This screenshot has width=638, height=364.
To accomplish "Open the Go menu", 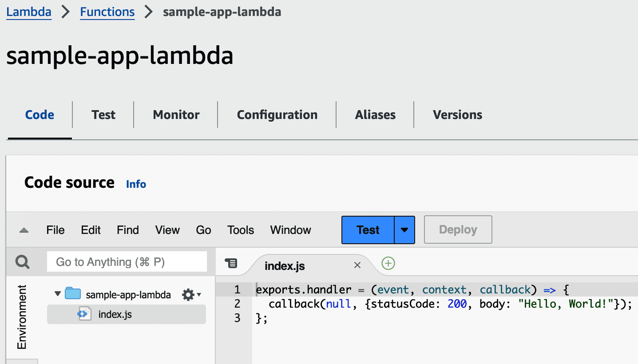I will pyautogui.click(x=203, y=230).
